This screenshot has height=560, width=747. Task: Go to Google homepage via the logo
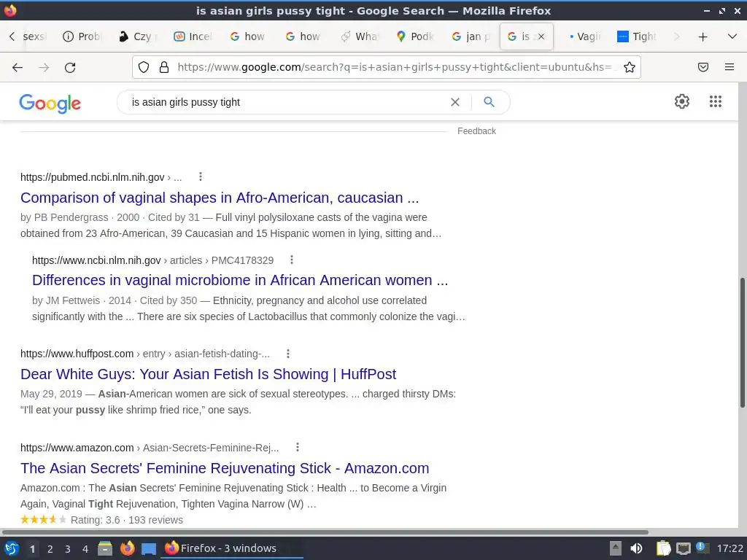[50, 103]
